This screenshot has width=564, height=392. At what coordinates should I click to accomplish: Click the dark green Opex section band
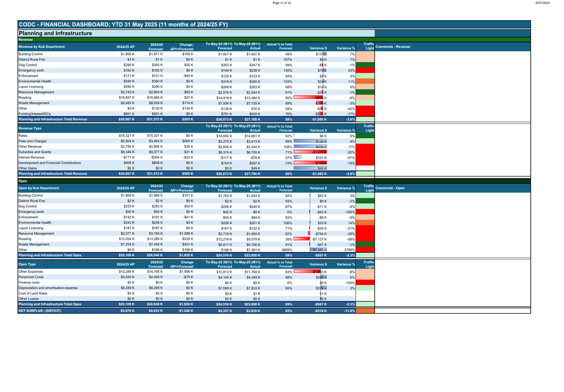click(x=23, y=181)
